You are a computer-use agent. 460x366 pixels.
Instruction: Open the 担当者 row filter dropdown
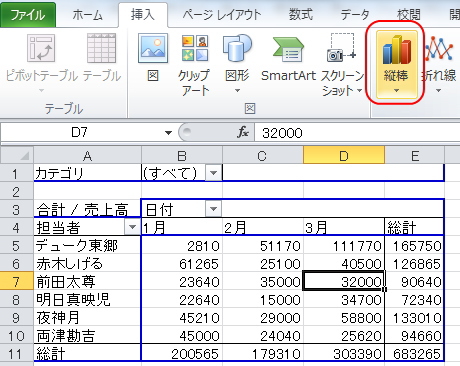[x=132, y=227]
